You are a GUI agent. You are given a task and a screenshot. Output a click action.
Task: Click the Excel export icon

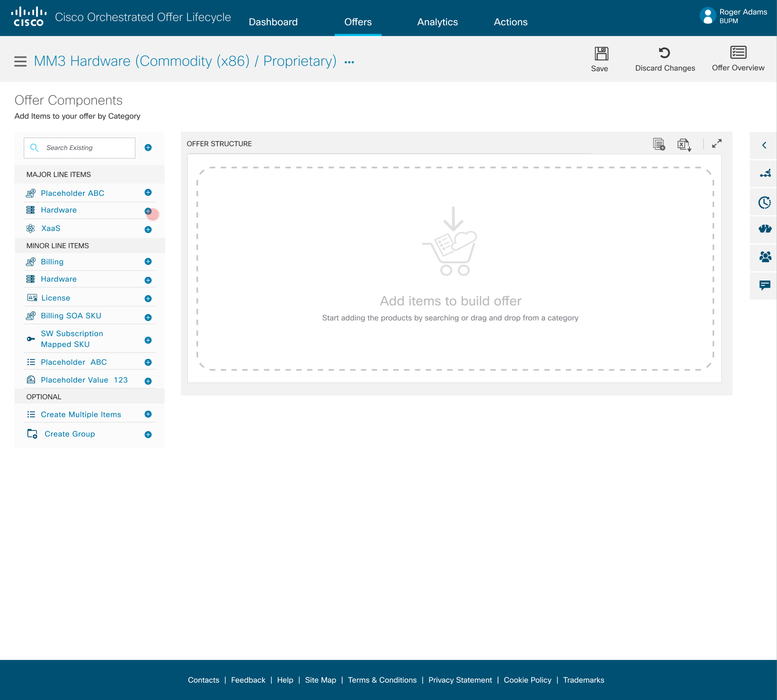(x=683, y=144)
